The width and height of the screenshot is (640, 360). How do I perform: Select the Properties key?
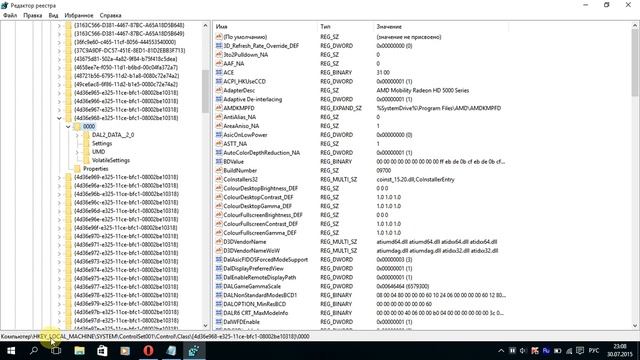[x=96, y=169]
